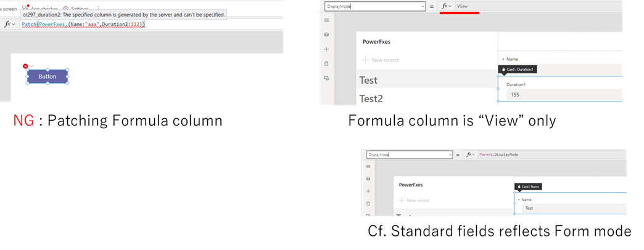Click the Insert plus icon in bottom-right sidebar

(x=368, y=191)
